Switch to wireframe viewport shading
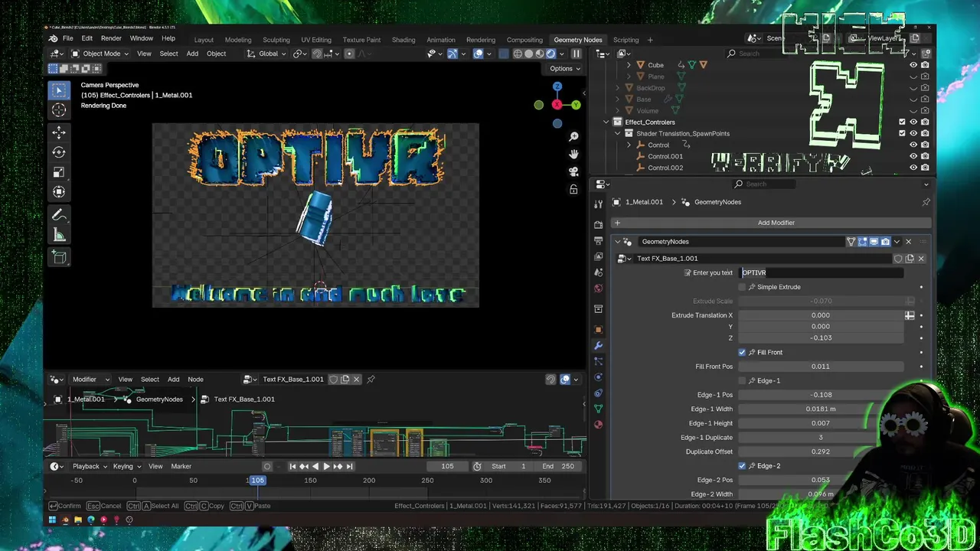This screenshot has width=980, height=551. coord(518,54)
